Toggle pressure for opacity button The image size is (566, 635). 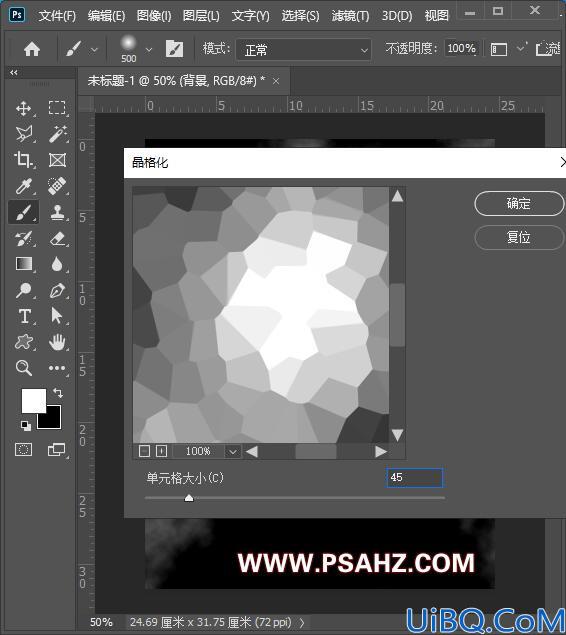(499, 50)
